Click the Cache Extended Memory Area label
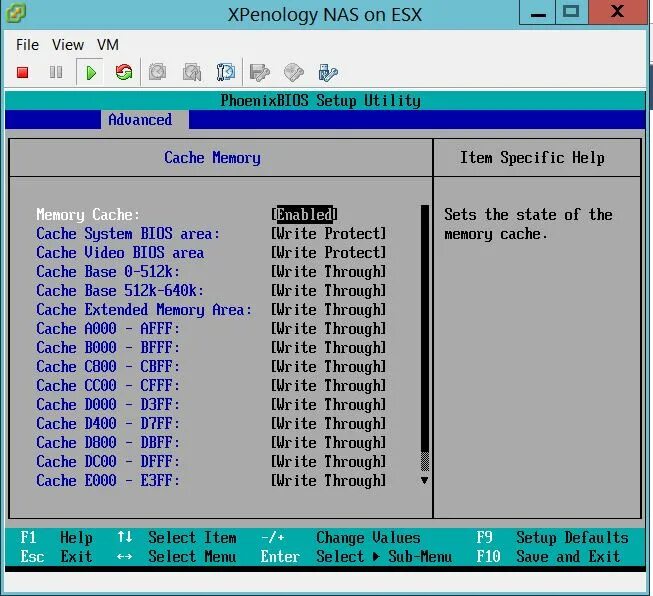653x596 pixels. pos(144,310)
